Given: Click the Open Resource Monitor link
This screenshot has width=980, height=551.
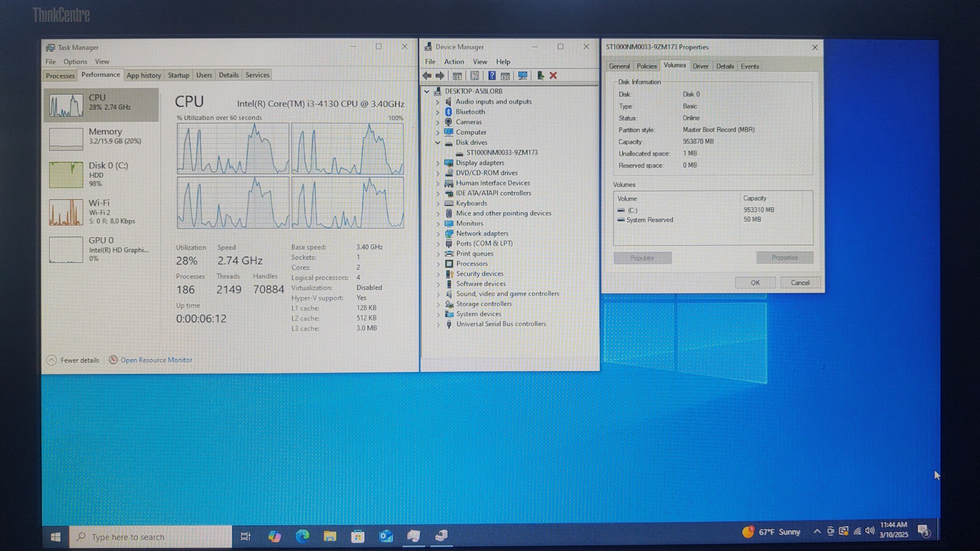Looking at the screenshot, I should (156, 360).
